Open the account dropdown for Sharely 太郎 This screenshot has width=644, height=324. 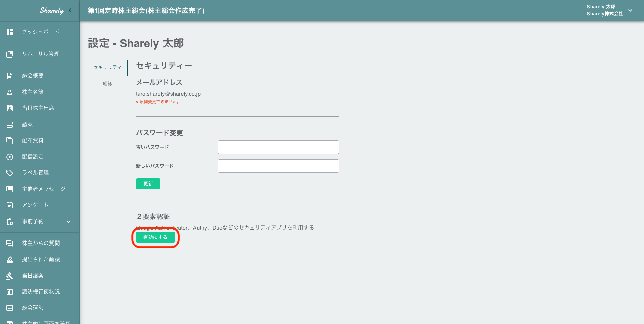[630, 10]
